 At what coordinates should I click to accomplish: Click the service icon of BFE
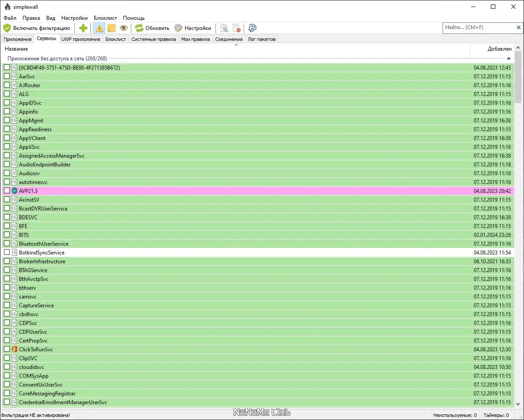(x=15, y=226)
